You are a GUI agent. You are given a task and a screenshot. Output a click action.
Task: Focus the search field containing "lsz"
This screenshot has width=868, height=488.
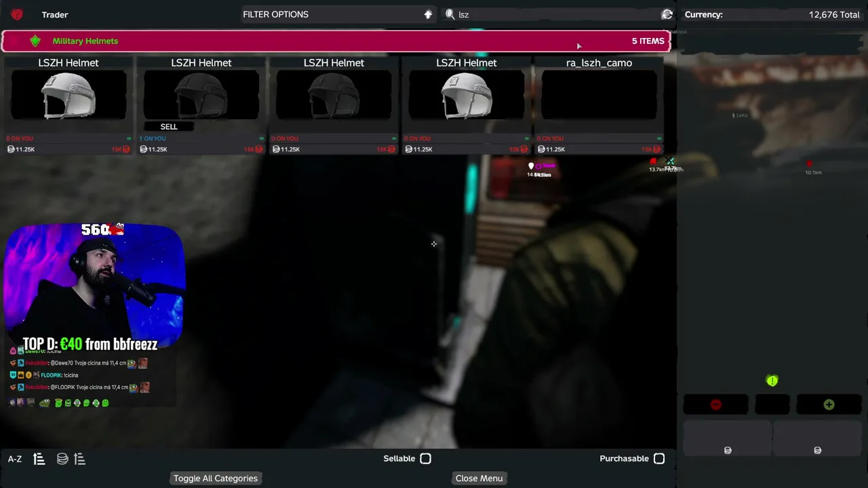[558, 14]
